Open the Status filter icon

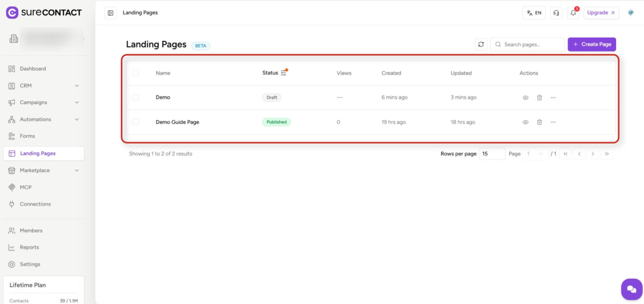(x=284, y=73)
